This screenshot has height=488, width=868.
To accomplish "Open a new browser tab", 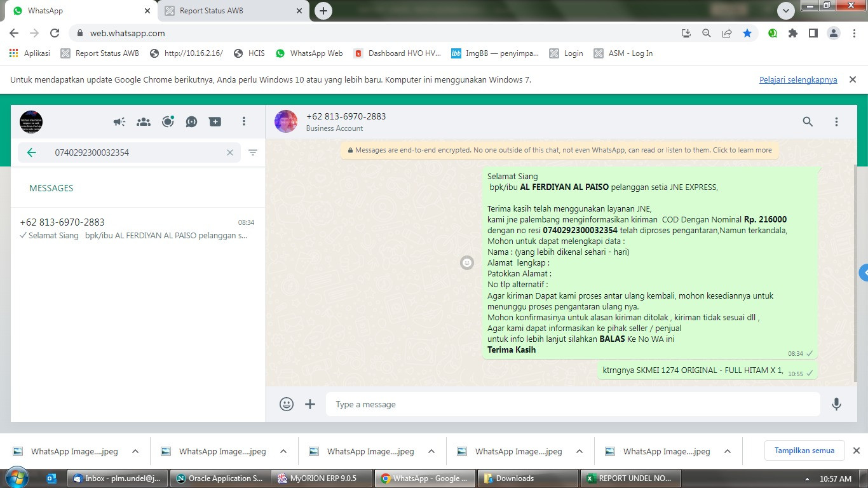I will point(323,11).
